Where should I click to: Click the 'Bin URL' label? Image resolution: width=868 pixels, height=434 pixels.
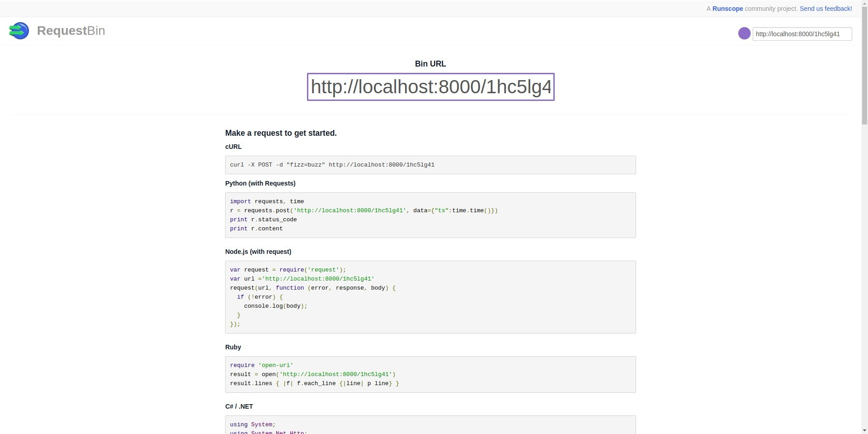[430, 64]
